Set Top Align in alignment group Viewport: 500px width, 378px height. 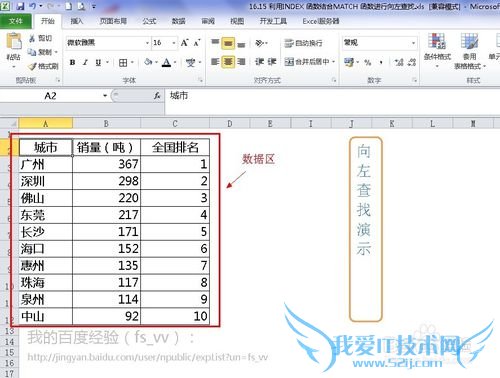[215, 43]
